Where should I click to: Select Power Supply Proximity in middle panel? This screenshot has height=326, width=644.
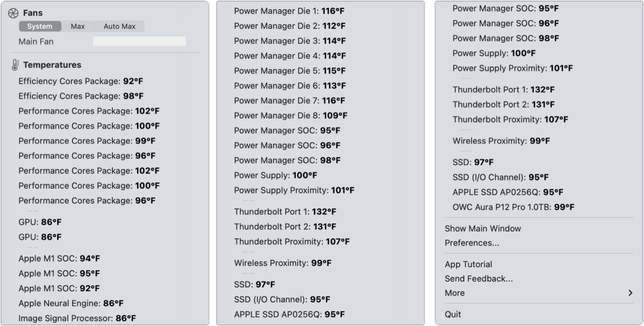[x=294, y=190]
